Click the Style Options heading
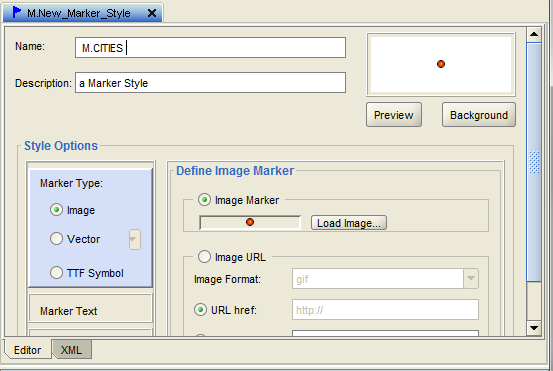553x371 pixels. 61,146
